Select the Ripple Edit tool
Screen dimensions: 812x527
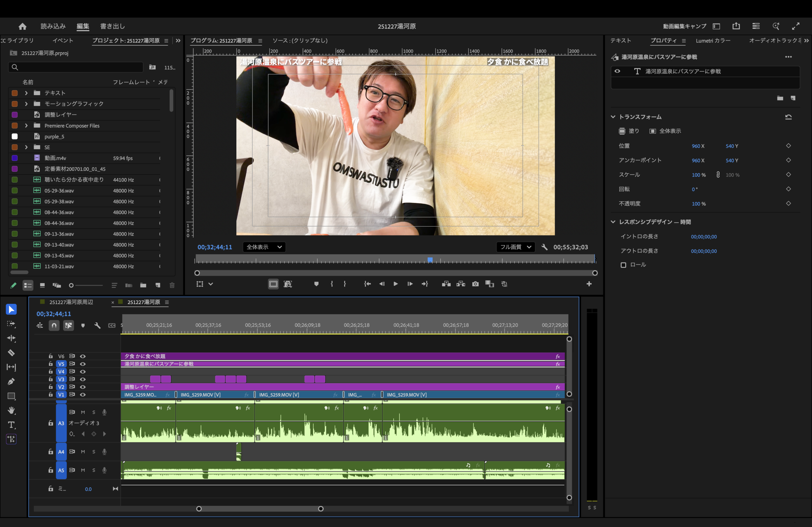click(x=11, y=338)
